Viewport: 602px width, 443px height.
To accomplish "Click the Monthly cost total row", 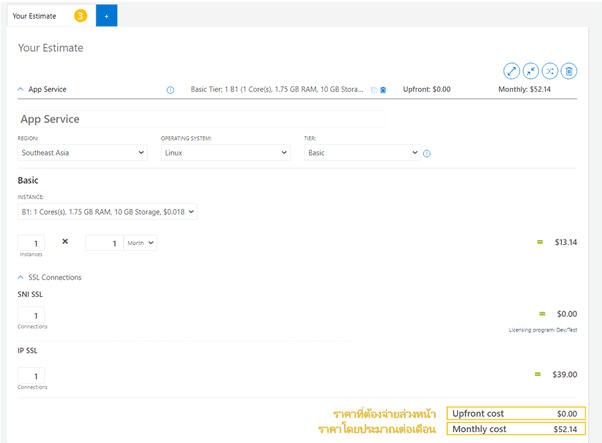I will [x=516, y=429].
